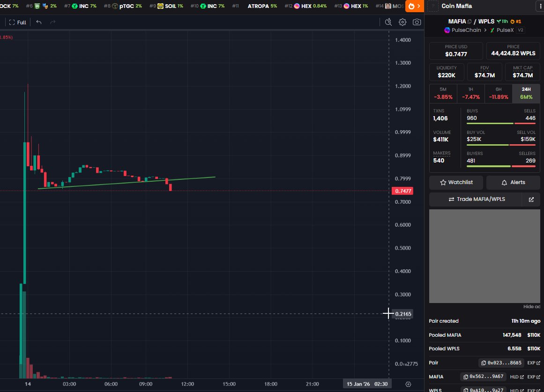Click the SELLS 446 value
Image resolution: width=544 pixels, height=392 pixels.
pos(530,118)
